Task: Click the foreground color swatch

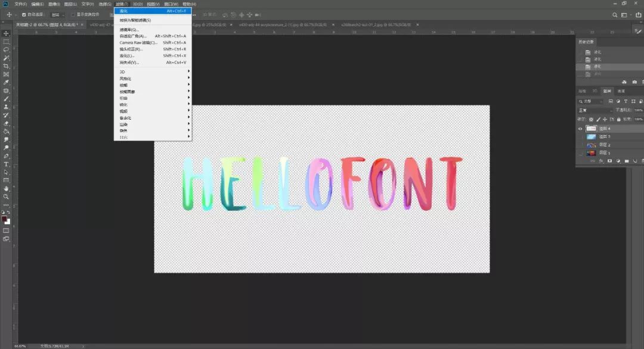Action: (x=5, y=219)
